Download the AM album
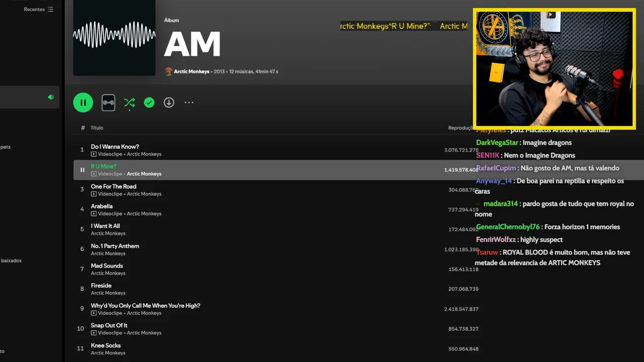644x362 pixels. click(169, 103)
